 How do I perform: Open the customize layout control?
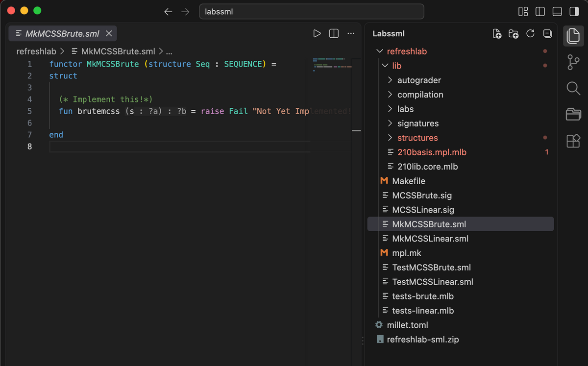pyautogui.click(x=523, y=11)
